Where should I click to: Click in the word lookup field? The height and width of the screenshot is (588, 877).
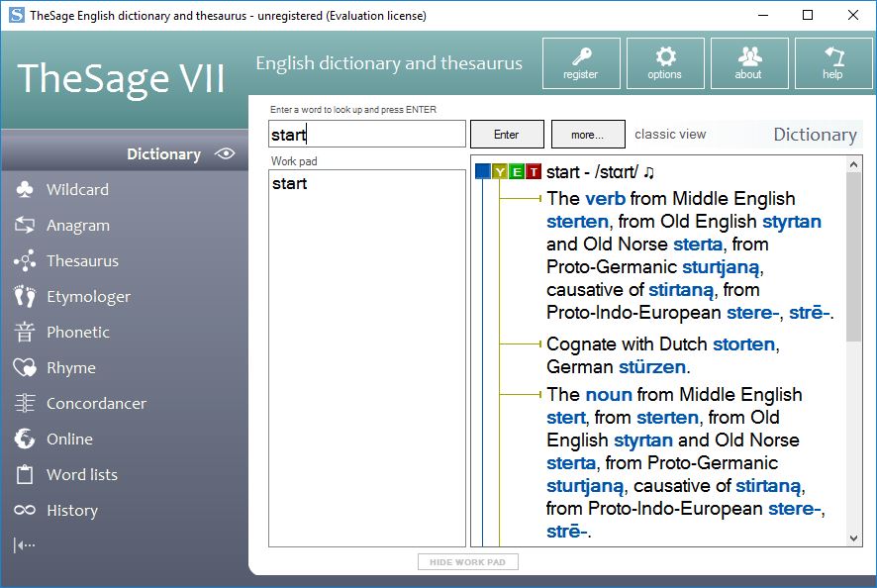pyautogui.click(x=367, y=135)
